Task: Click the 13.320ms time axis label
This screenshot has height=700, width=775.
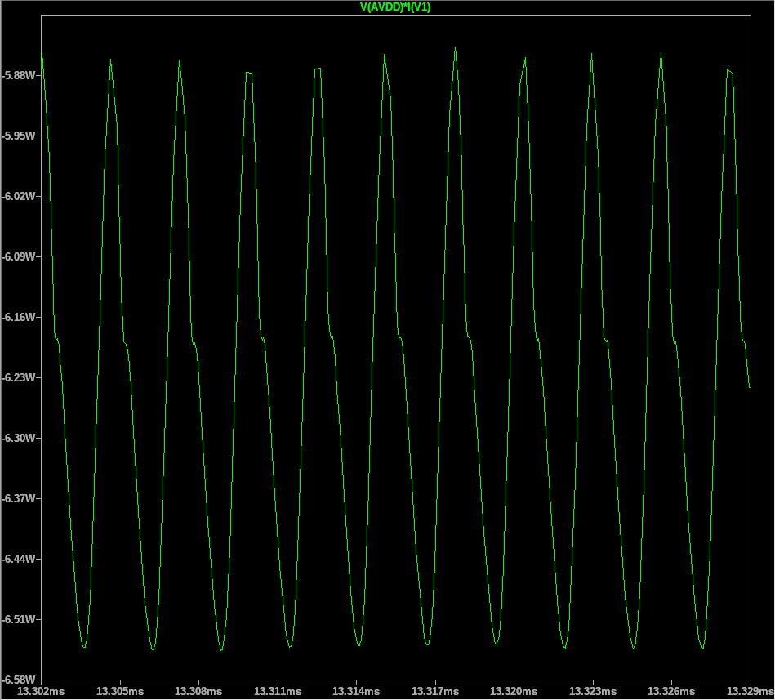Action: [x=514, y=691]
